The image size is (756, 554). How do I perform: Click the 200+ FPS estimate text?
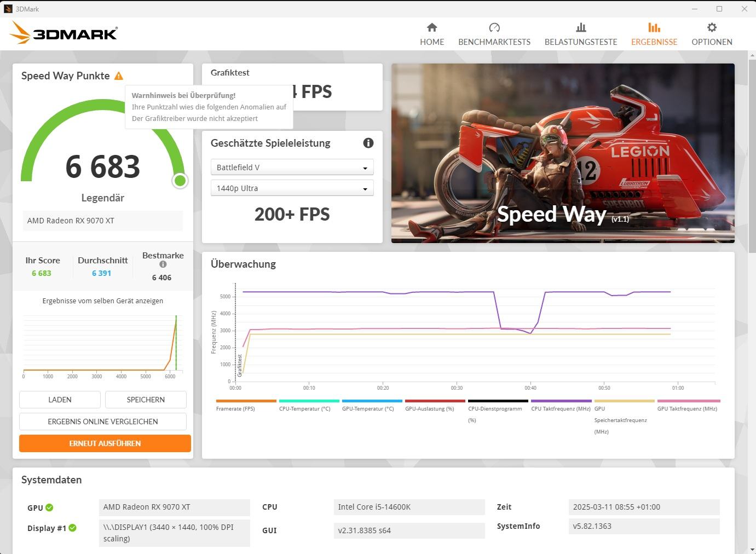tap(292, 214)
